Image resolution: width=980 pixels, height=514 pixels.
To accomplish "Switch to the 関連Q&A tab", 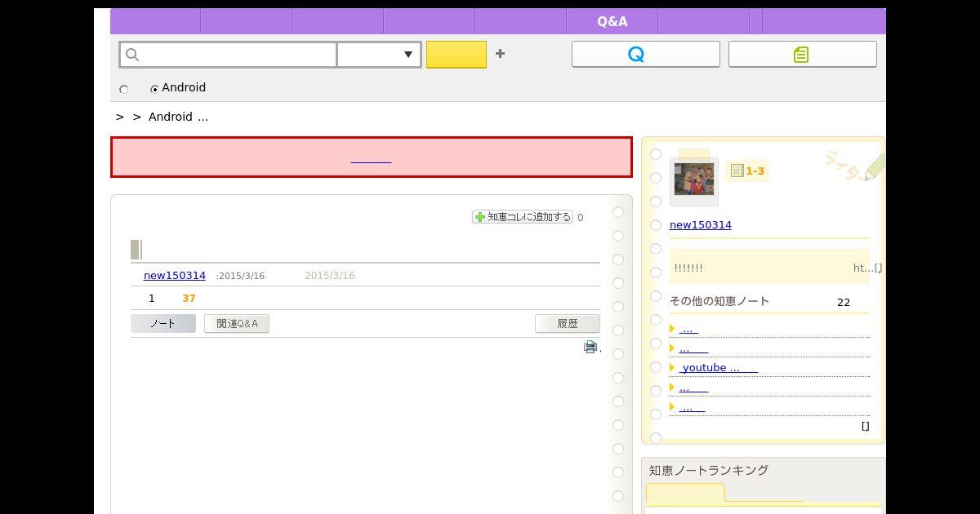I will [x=237, y=324].
